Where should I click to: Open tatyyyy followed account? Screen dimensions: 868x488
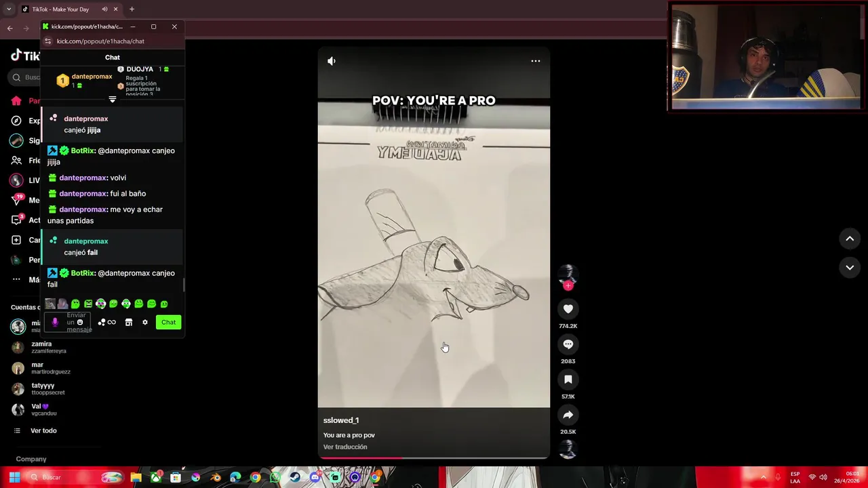click(x=39, y=389)
